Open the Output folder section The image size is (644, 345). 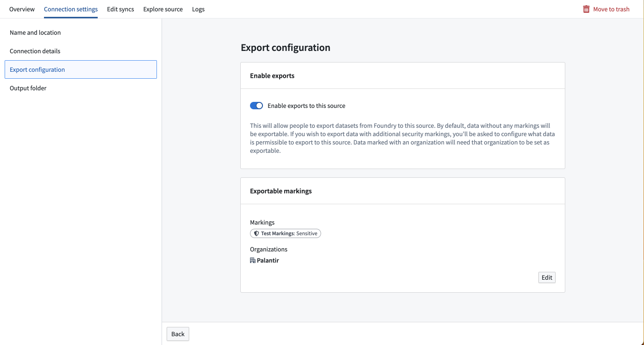point(81,88)
